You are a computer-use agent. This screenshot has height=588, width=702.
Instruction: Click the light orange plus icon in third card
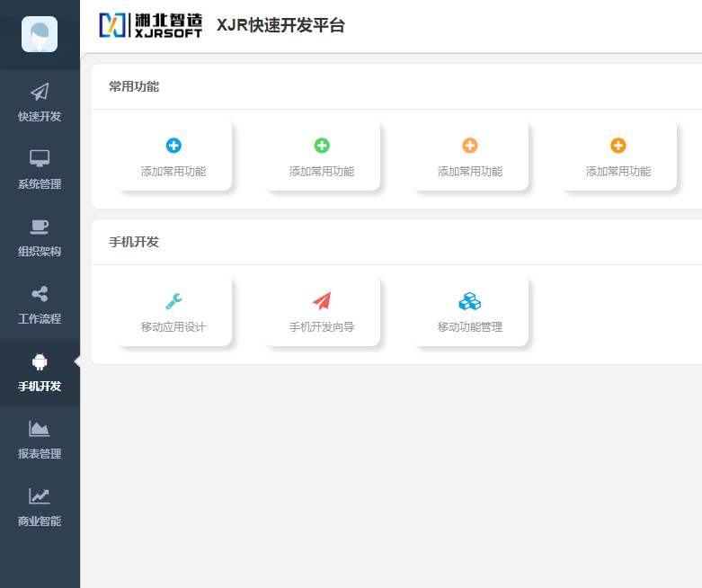coord(470,146)
